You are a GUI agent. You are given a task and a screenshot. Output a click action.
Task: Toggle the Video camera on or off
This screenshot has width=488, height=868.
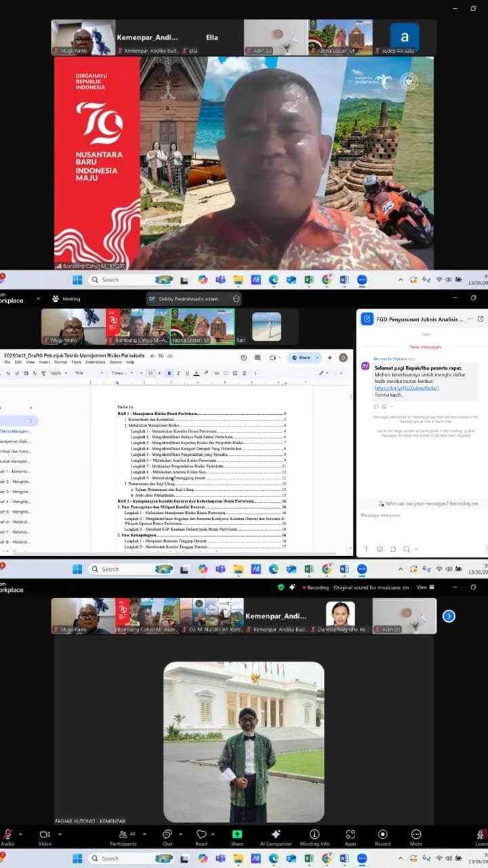click(x=45, y=835)
